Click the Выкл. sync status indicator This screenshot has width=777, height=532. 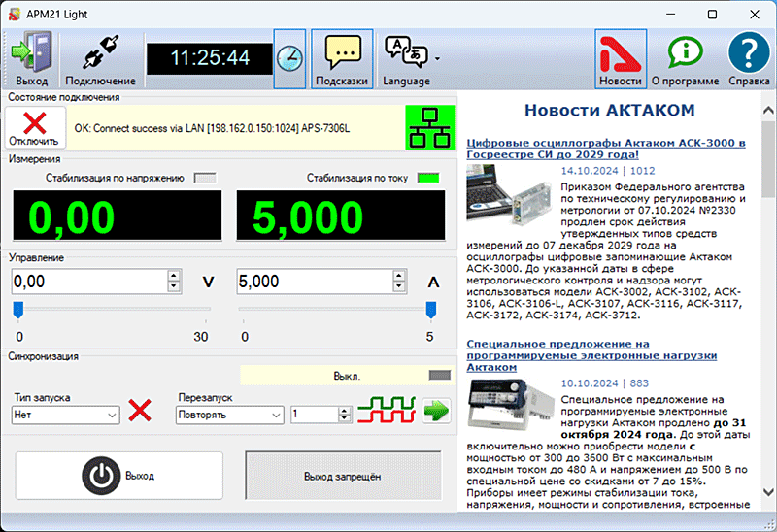(x=440, y=376)
